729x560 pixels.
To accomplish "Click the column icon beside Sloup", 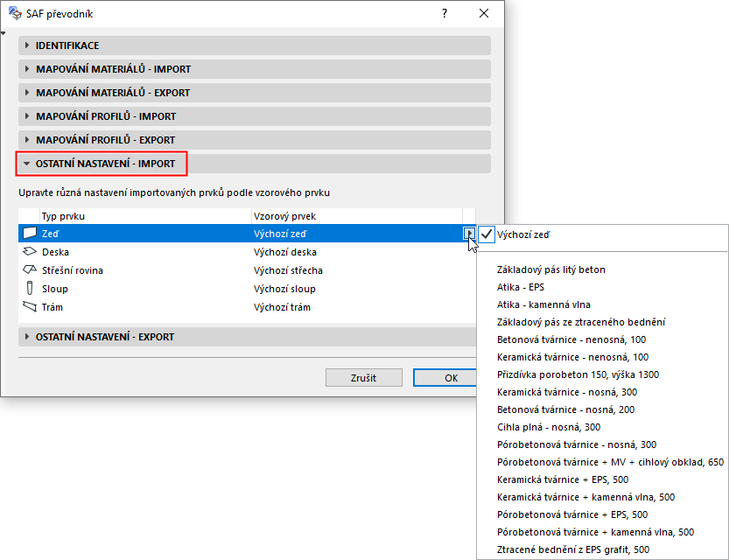I will (30, 288).
